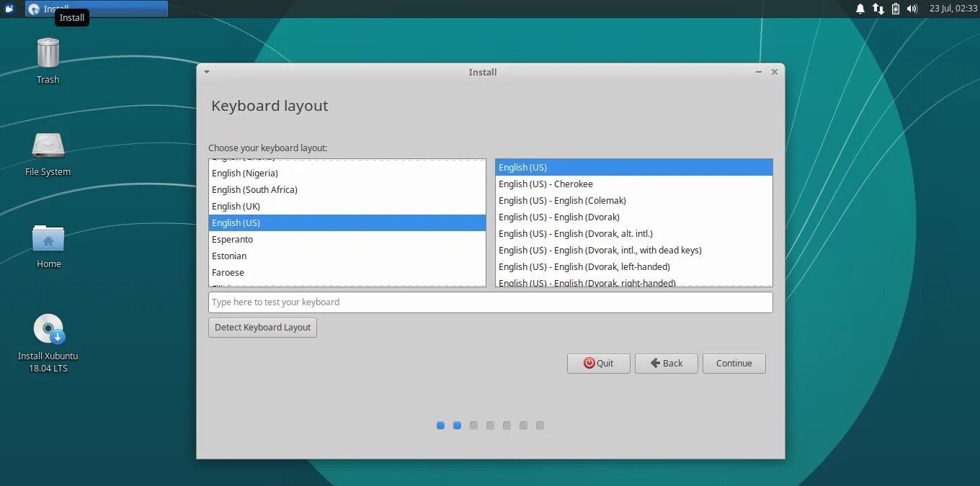This screenshot has width=980, height=486.
Task: Quit the installer
Action: click(x=598, y=363)
